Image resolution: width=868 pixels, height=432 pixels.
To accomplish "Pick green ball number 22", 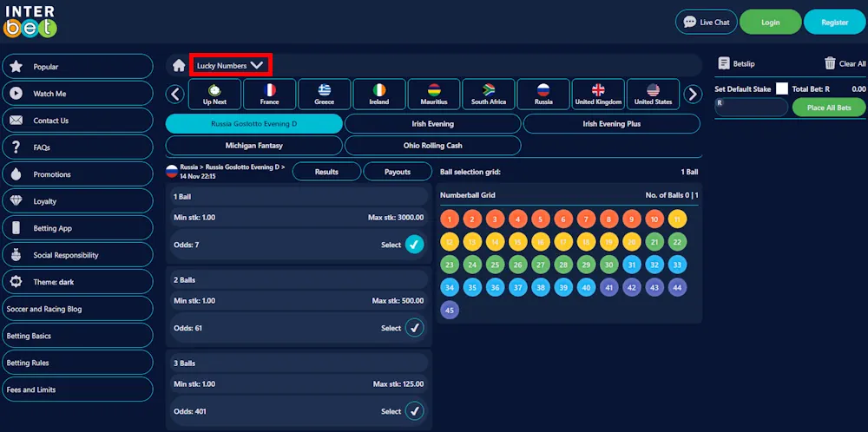I will pyautogui.click(x=677, y=242).
